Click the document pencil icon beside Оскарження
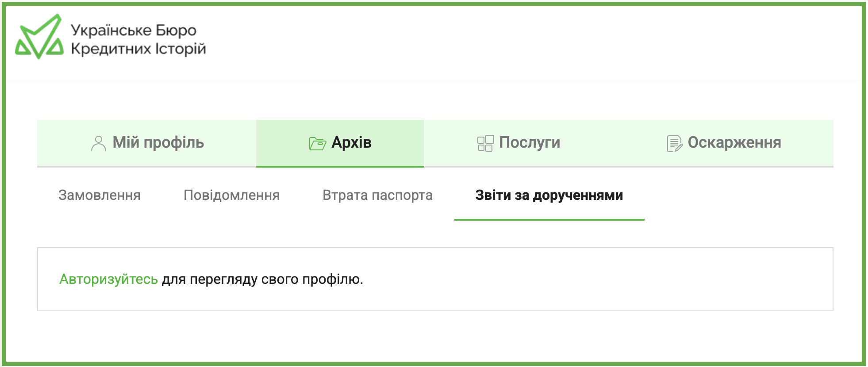The height and width of the screenshot is (367, 868). tap(674, 143)
